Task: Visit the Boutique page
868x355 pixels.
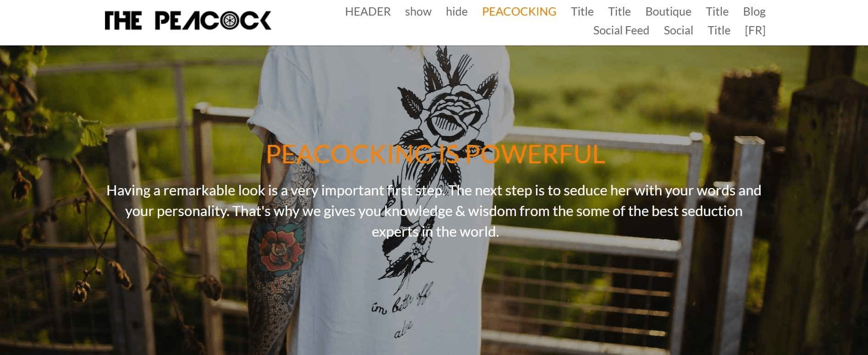Action: pyautogui.click(x=668, y=11)
